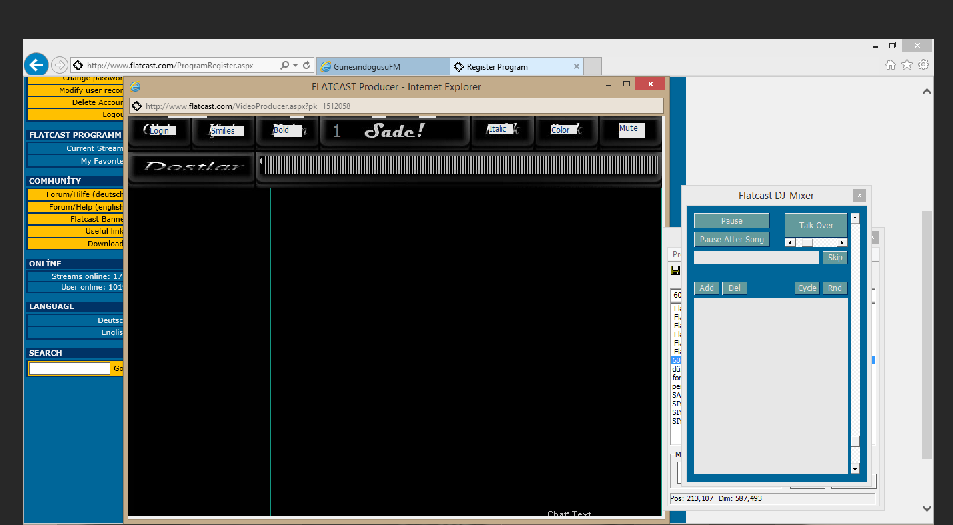Toggle Bold text formatting

tap(286, 130)
